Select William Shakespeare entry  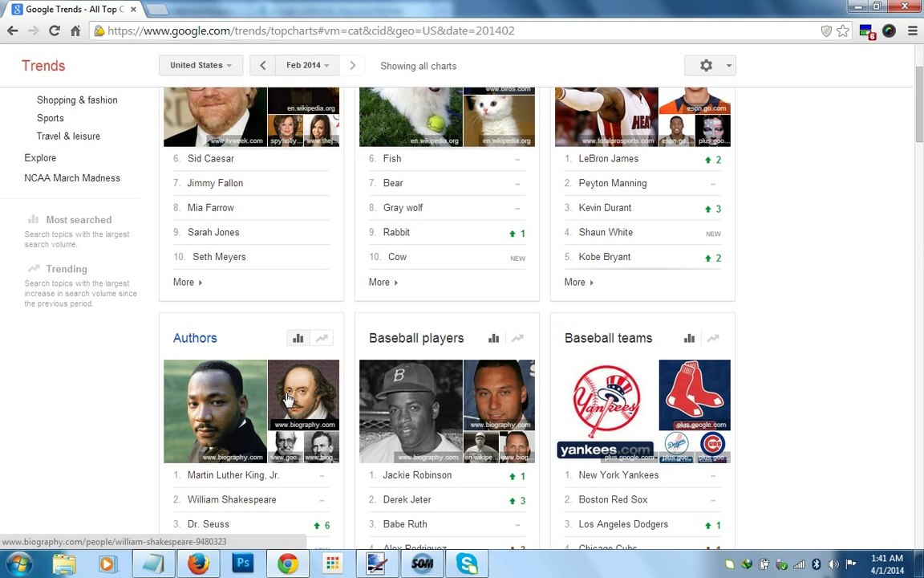point(232,499)
